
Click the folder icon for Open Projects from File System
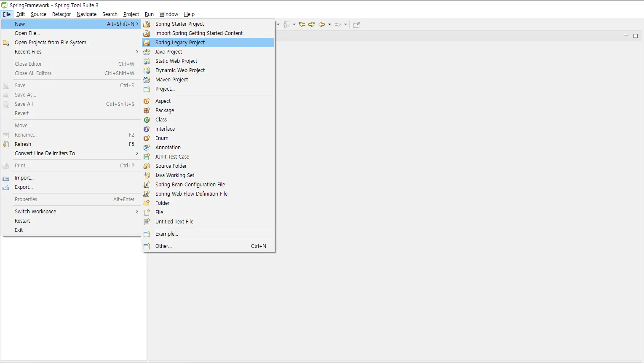6,43
